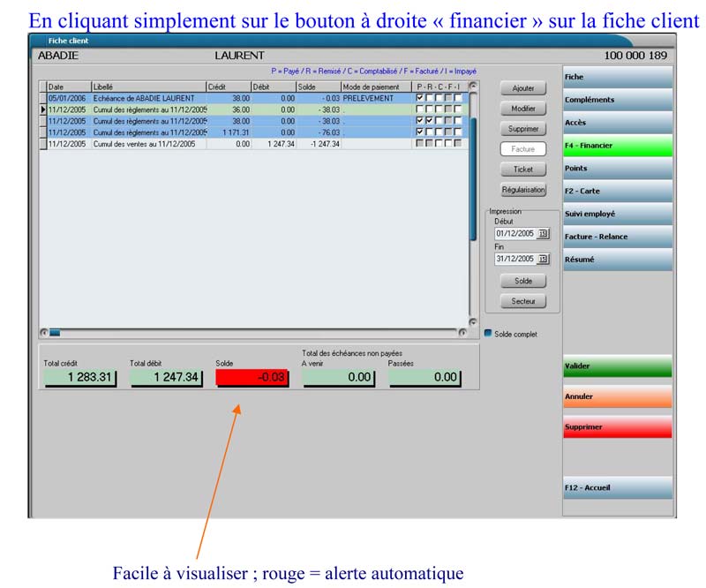Click the Total débit value field
706x588 pixels.
(166, 378)
